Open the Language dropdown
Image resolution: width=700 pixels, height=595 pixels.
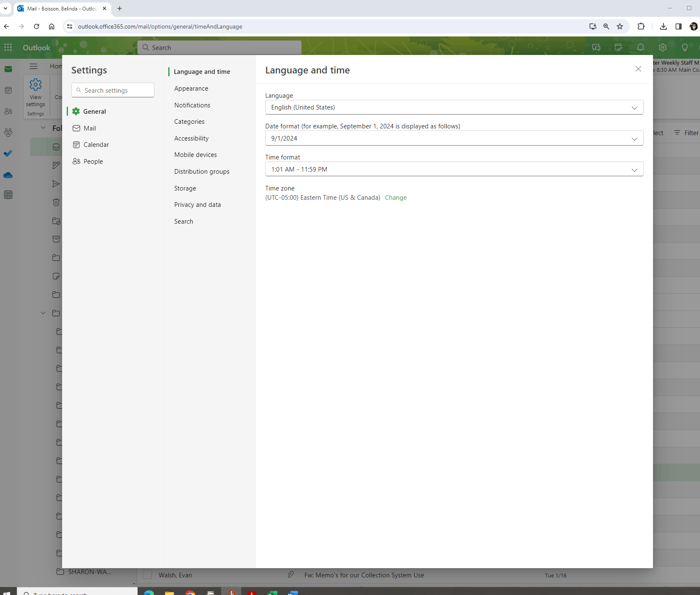454,107
